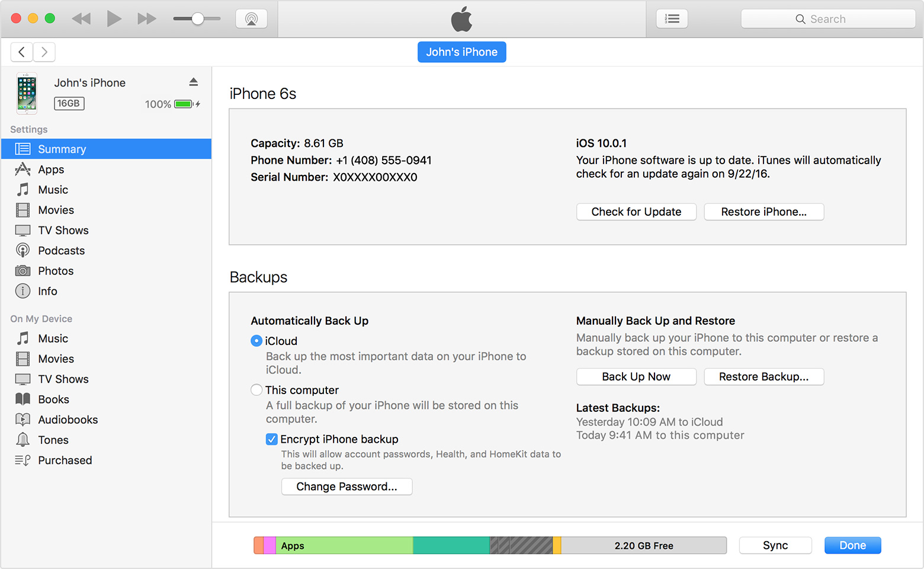Select the iCloud backup option
This screenshot has width=924, height=569.
(x=256, y=341)
